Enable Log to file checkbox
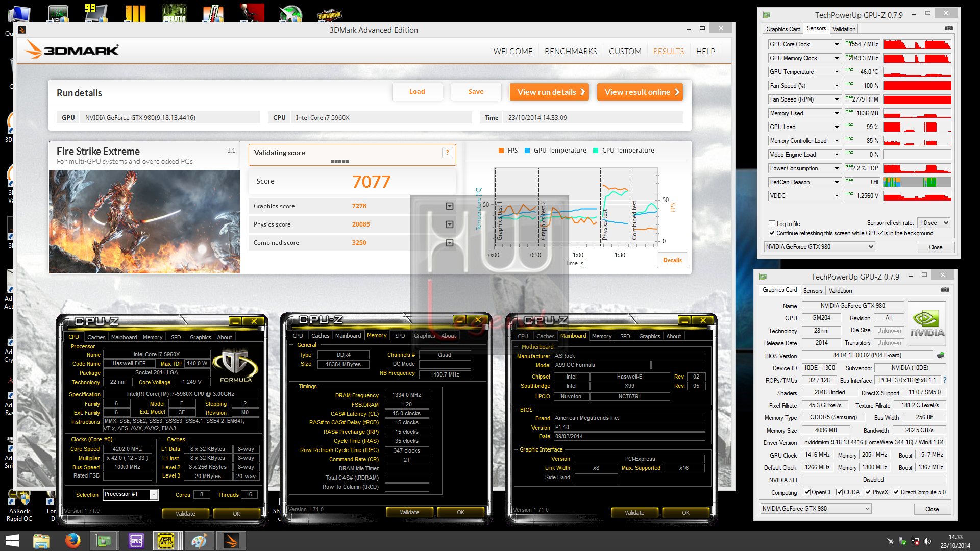 (772, 223)
